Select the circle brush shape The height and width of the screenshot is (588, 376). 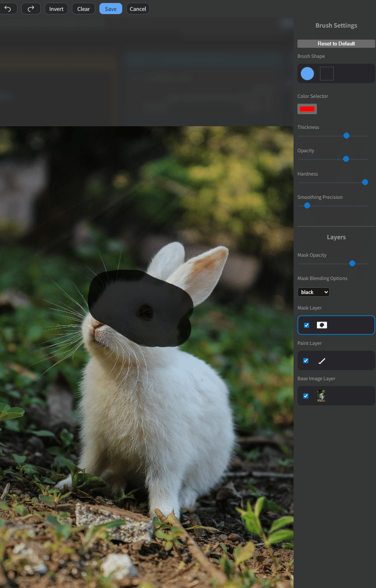point(307,73)
